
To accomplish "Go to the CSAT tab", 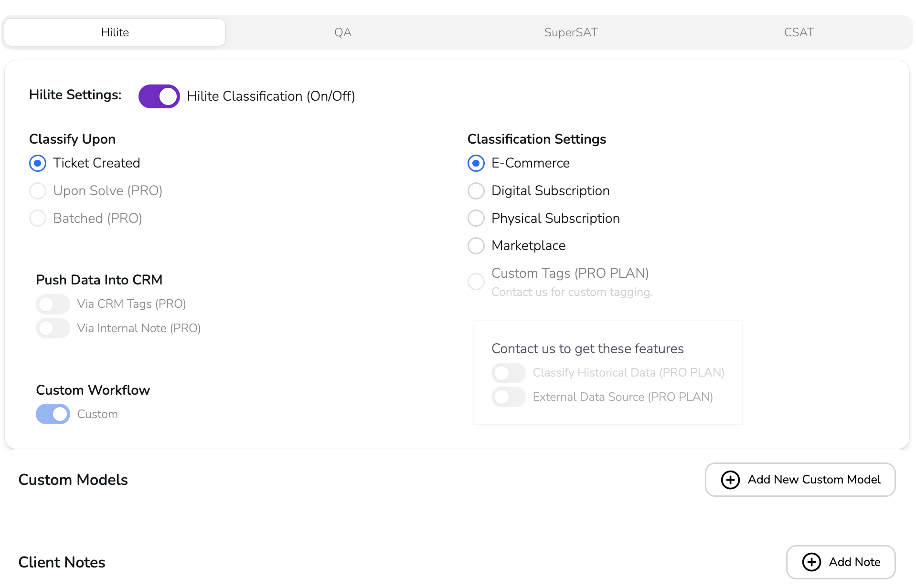I will coord(799,32).
